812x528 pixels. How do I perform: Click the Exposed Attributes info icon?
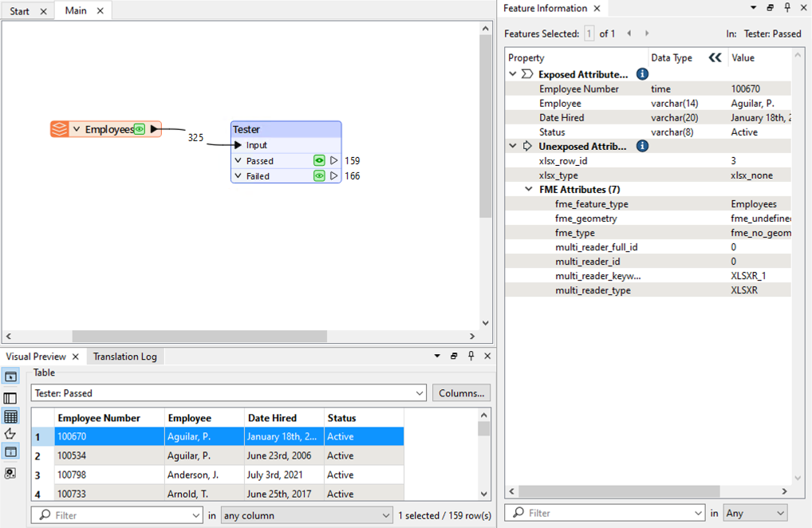tap(642, 74)
